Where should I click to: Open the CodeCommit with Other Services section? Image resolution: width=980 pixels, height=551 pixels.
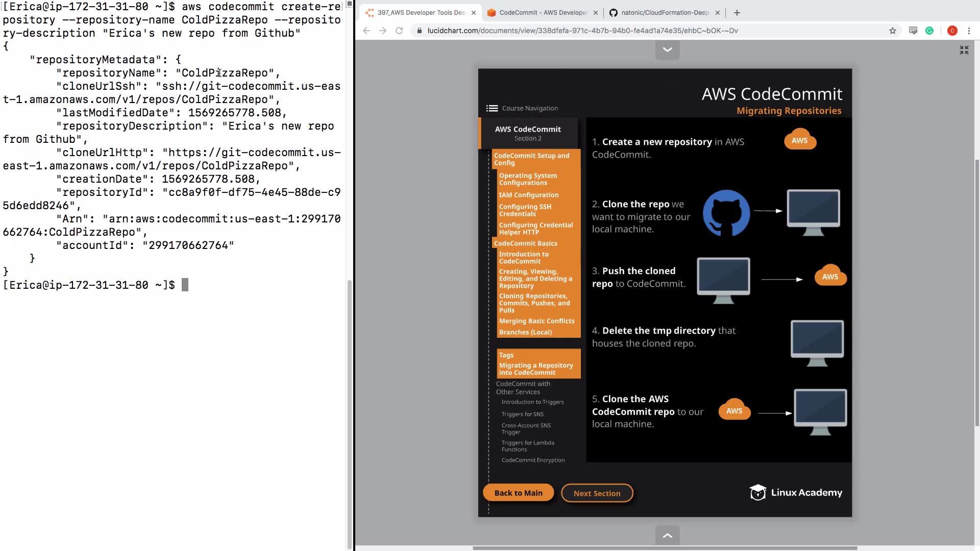pyautogui.click(x=523, y=388)
